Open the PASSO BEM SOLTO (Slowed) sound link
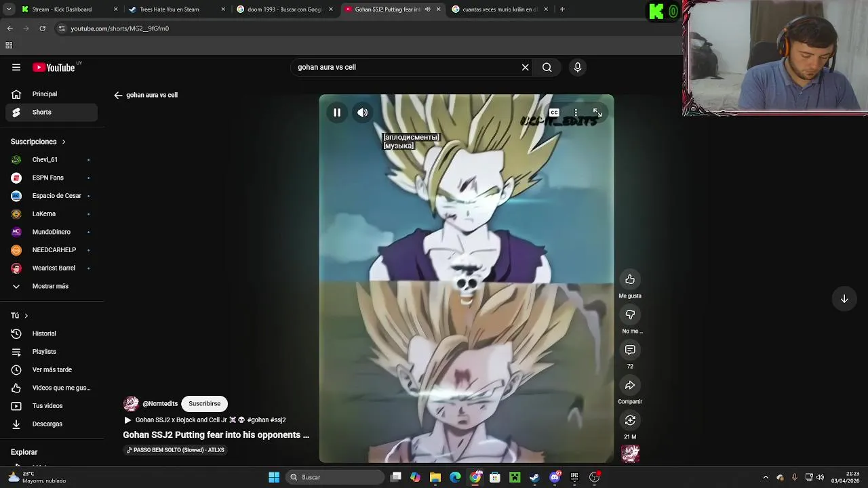 click(176, 450)
